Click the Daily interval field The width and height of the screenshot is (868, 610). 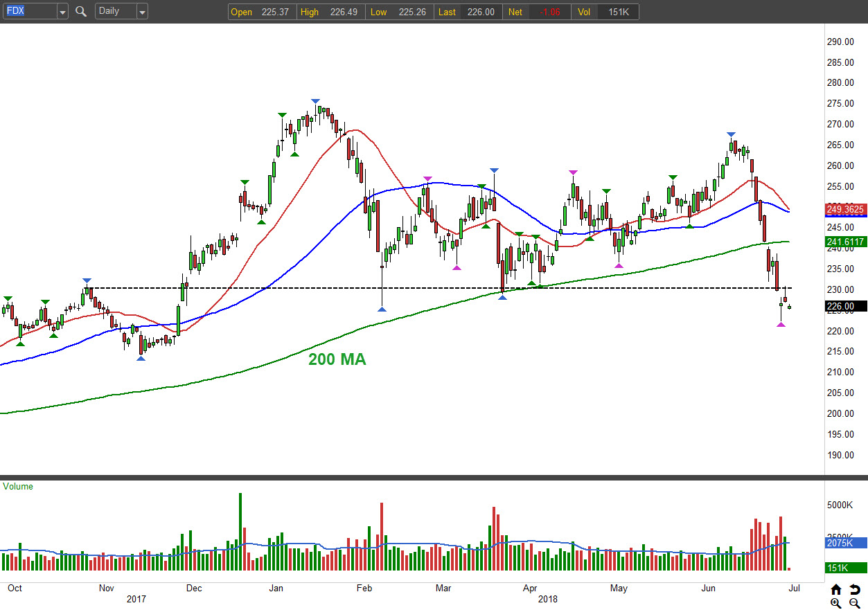116,12
